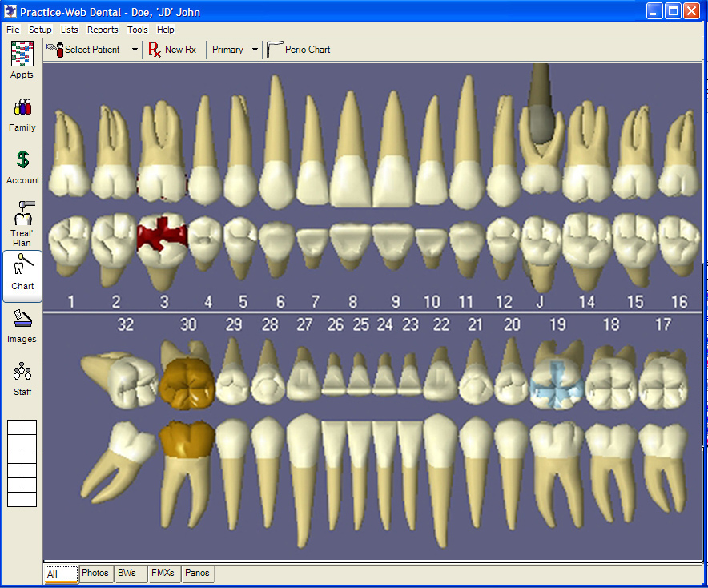
Task: Open the Images module icon
Action: coord(22,318)
